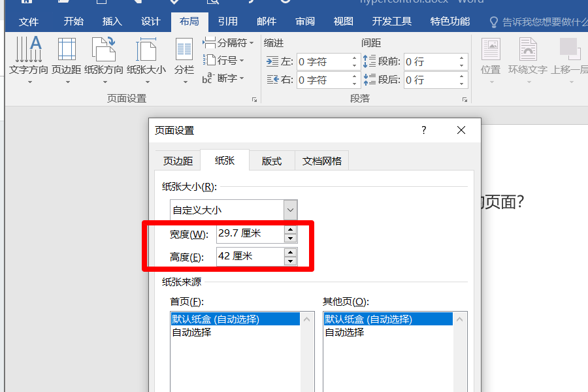
Task: Open the 页面设置 dialog launcher arrow
Action: click(254, 99)
